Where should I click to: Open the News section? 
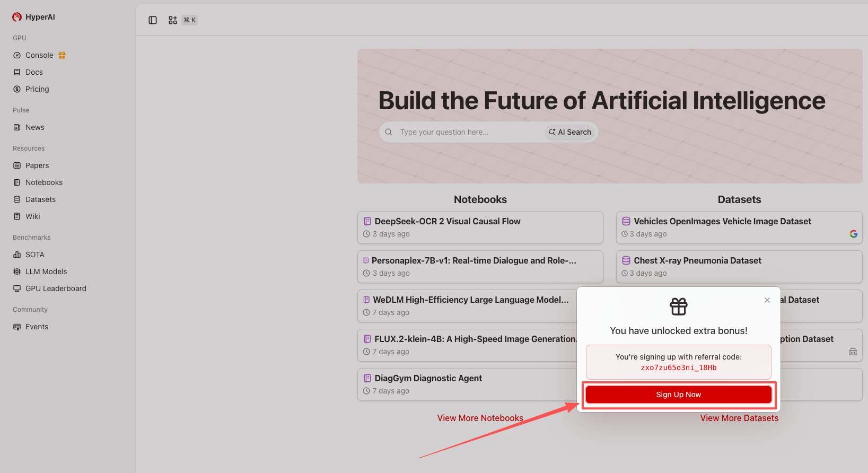click(35, 127)
